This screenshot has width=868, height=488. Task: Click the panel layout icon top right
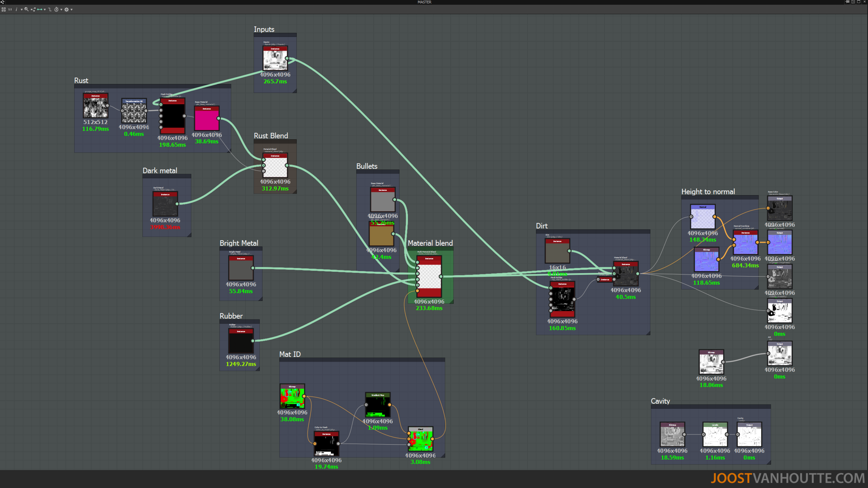click(853, 2)
